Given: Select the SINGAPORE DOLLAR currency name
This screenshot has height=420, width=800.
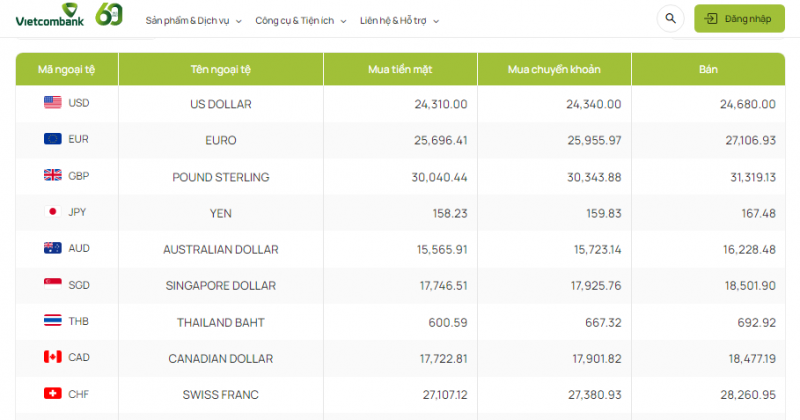Looking at the screenshot, I should [221, 286].
